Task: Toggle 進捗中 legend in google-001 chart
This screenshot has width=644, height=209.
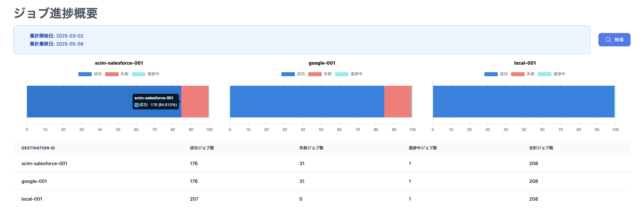Action: pyautogui.click(x=348, y=74)
